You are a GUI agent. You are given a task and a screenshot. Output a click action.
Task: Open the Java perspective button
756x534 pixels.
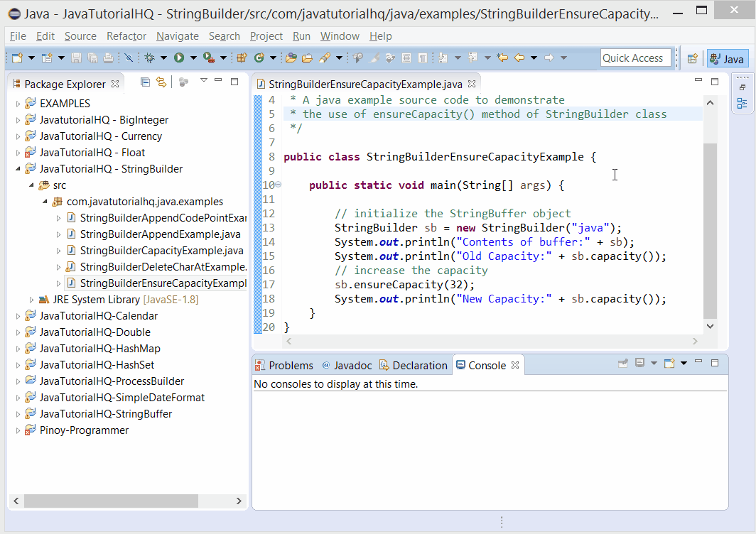[727, 58]
